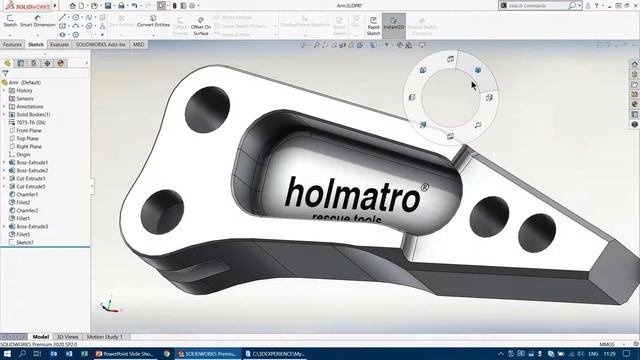Select Top Plane in feature tree
This screenshot has width=640, height=360.
coord(27,139)
